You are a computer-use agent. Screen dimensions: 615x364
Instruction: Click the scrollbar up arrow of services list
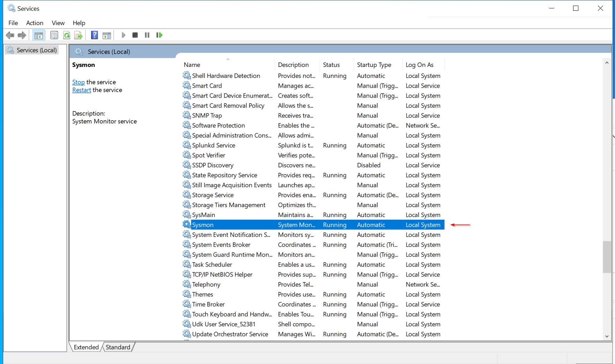tap(607, 63)
